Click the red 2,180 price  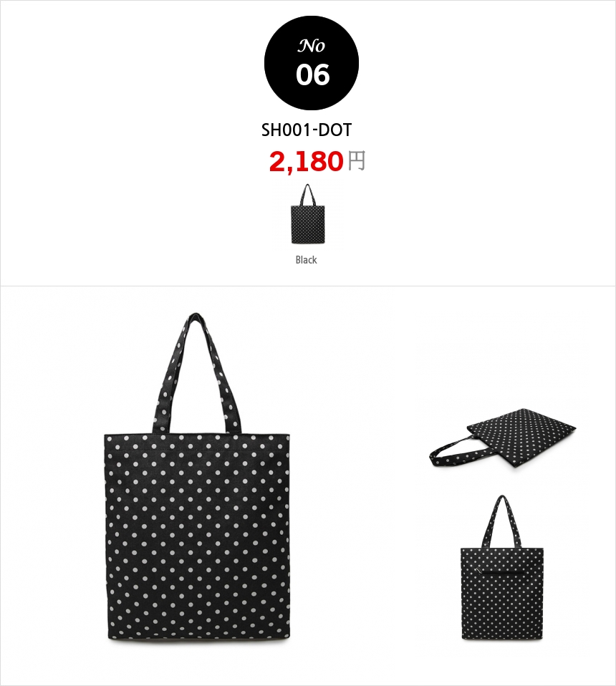click(307, 161)
